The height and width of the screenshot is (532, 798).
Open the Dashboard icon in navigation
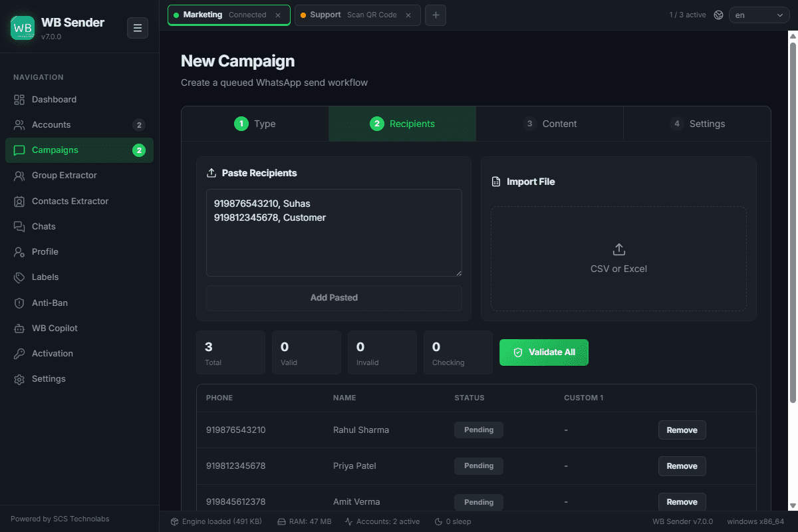tap(19, 100)
